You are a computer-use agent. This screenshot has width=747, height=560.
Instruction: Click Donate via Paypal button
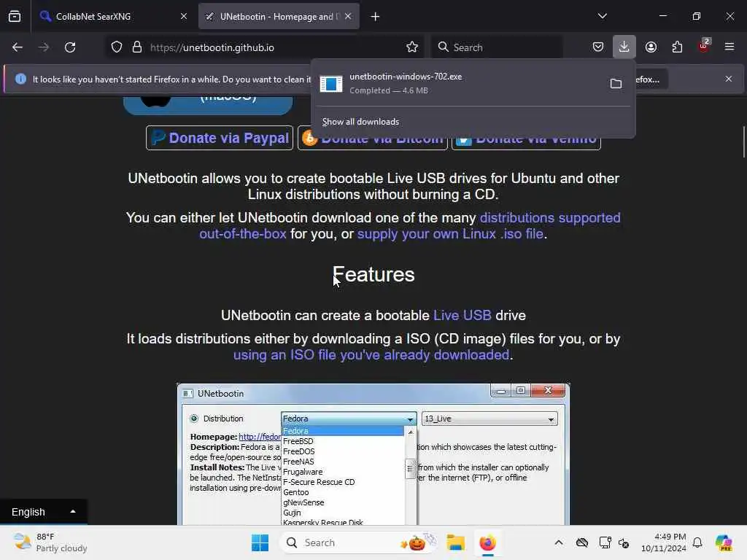tap(220, 138)
